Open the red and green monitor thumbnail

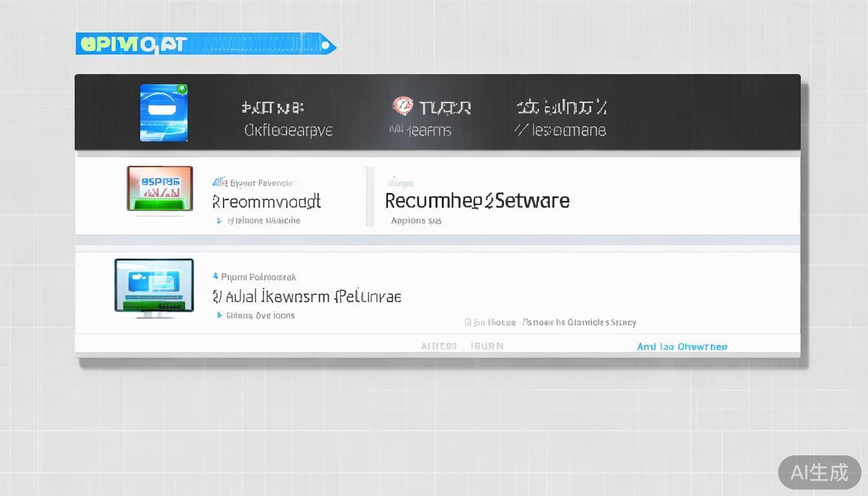click(160, 188)
